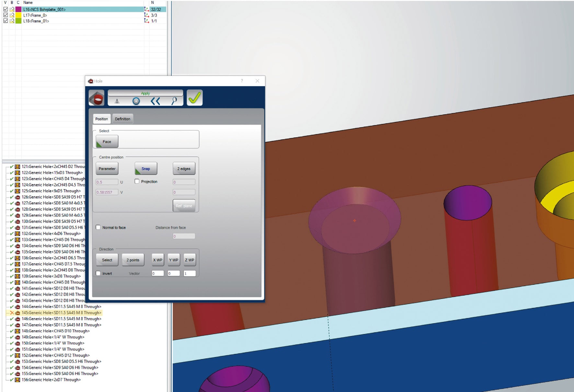The image size is (574, 392).
Task: Toggle the Invert direction checkbox
Action: (98, 274)
